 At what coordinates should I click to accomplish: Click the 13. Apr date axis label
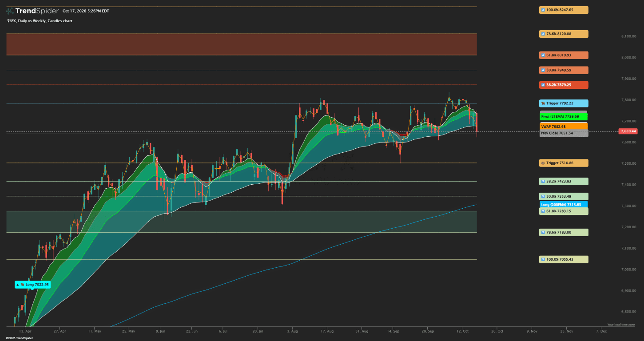pos(25,331)
